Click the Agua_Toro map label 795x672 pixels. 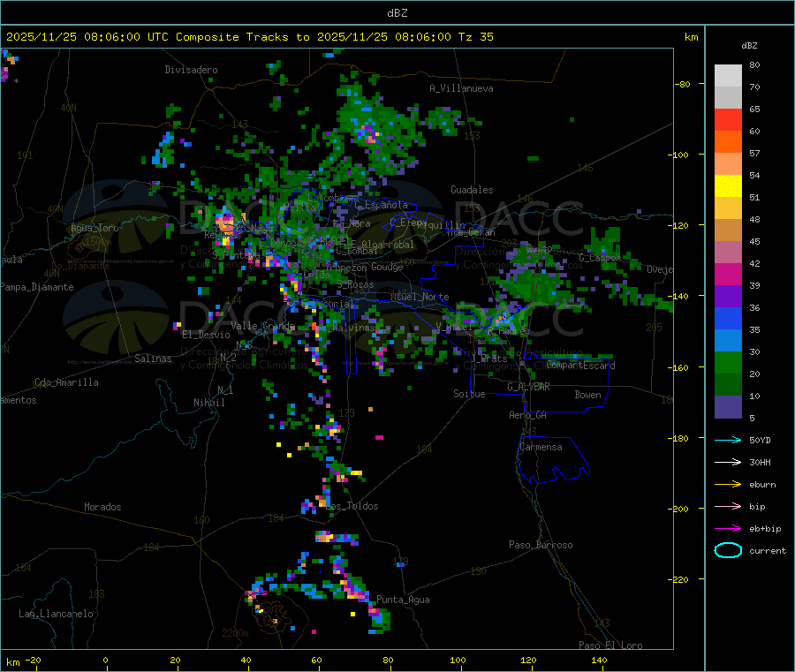tap(95, 228)
